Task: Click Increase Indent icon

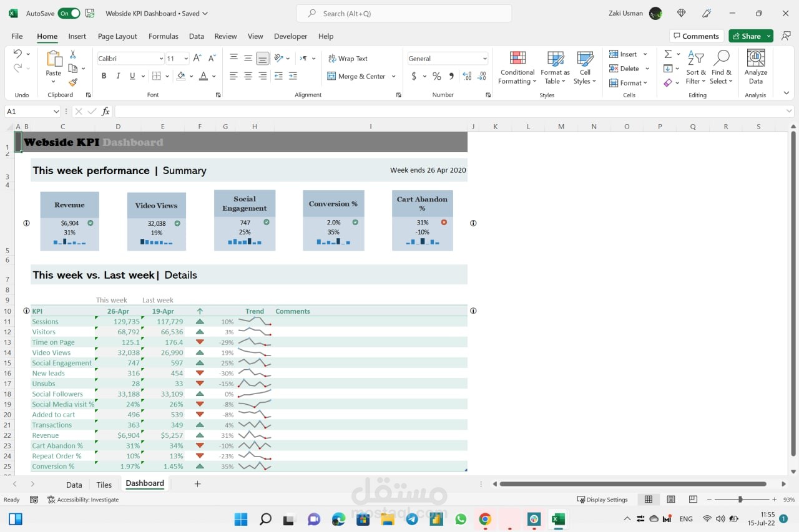Action: pyautogui.click(x=293, y=76)
